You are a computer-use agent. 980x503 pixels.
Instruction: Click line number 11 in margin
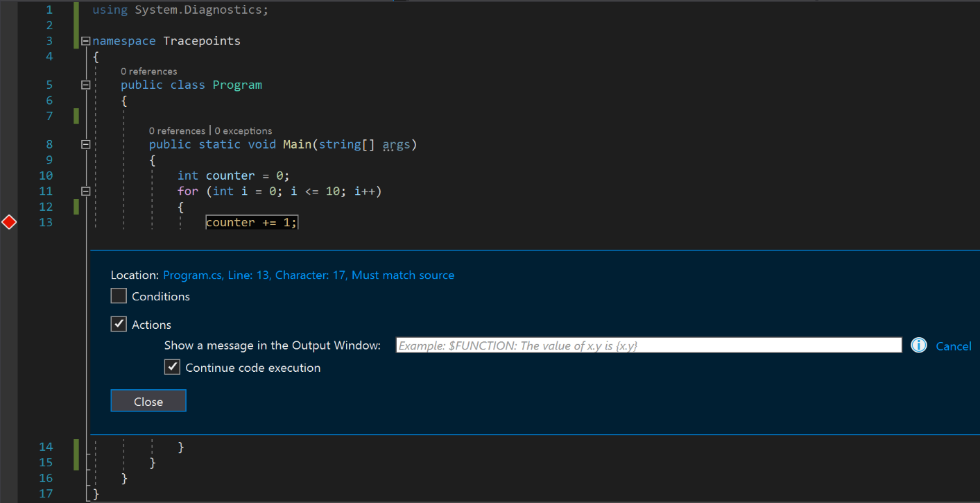(x=46, y=191)
